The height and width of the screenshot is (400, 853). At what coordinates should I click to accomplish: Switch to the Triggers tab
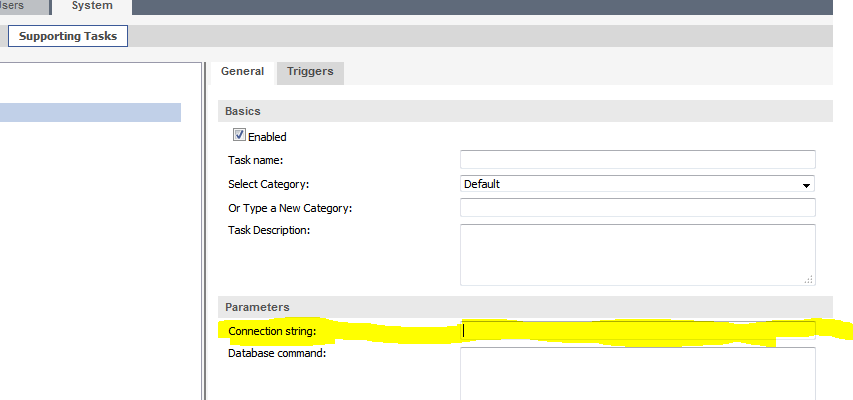[x=310, y=72]
